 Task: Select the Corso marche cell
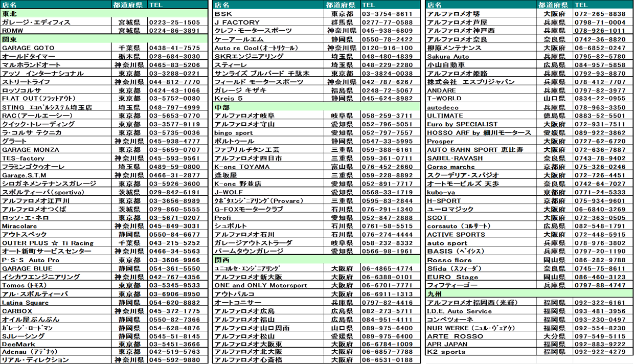(482, 167)
